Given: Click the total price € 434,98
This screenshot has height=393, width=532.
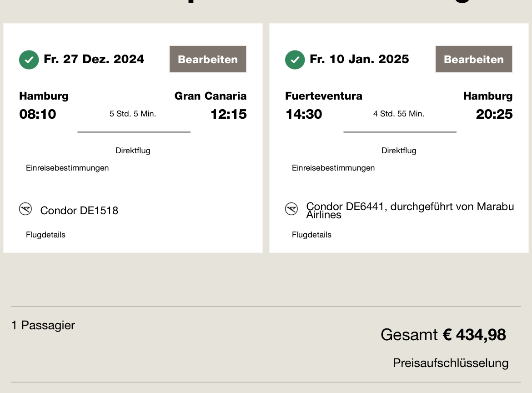Looking at the screenshot, I should click(474, 335).
